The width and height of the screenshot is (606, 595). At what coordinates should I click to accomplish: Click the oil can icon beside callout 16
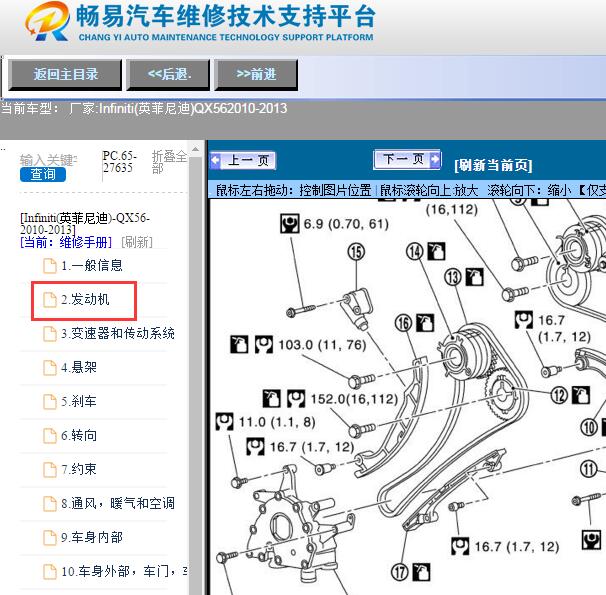pyautogui.click(x=425, y=323)
